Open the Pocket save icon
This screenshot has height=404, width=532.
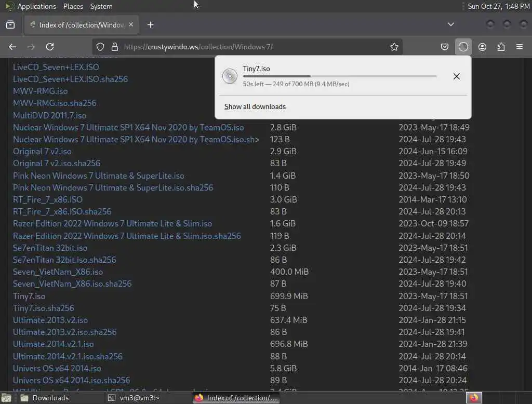445,47
